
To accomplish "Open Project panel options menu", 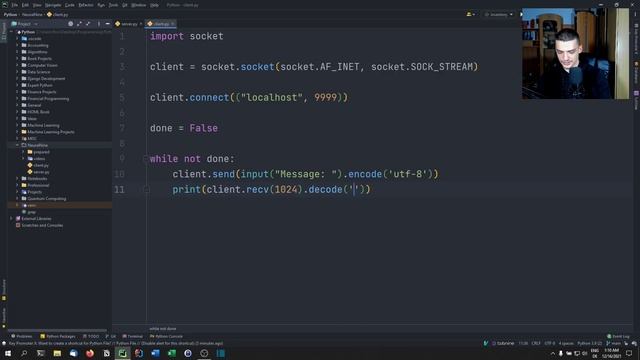I will [99, 24].
